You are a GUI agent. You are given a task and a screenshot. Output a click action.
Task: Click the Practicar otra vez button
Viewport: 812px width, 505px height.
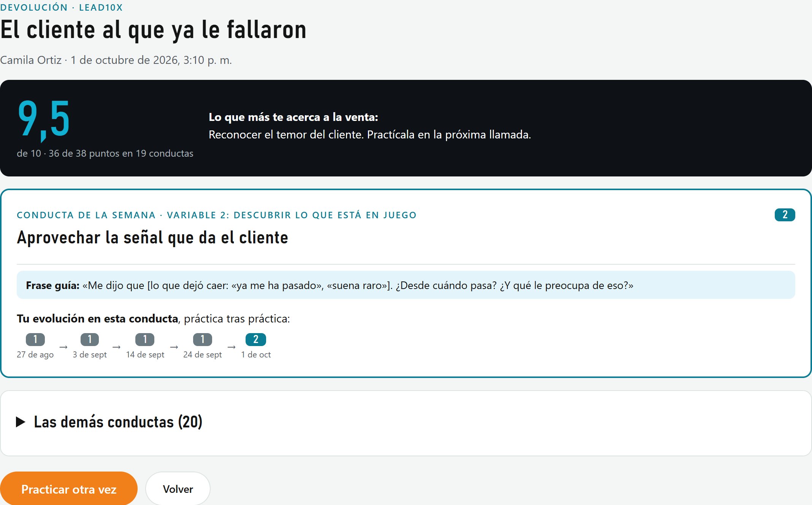coord(69,489)
